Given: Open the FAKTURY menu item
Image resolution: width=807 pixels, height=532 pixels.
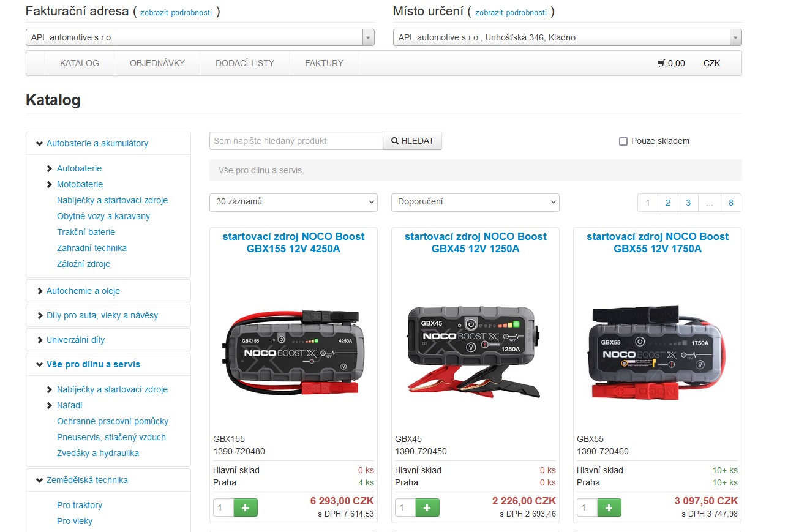Looking at the screenshot, I should [x=324, y=63].
